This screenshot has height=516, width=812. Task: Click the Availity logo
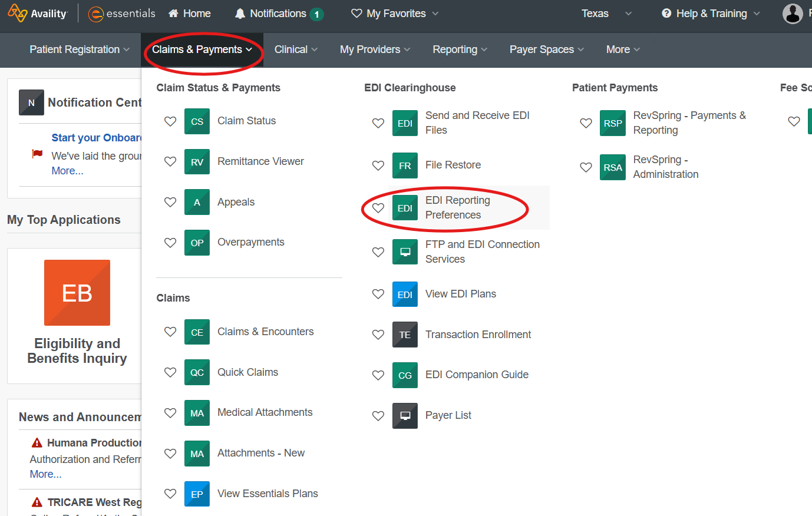coord(38,13)
